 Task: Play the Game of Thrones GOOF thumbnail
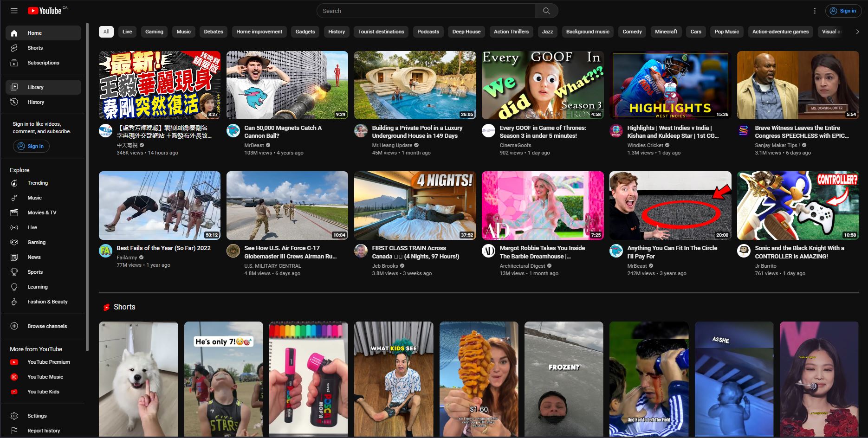click(x=543, y=85)
